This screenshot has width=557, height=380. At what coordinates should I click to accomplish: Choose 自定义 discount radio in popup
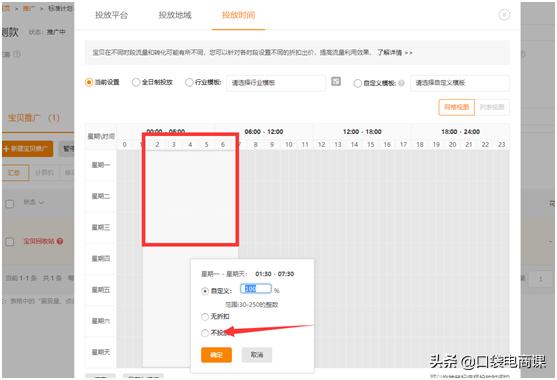pyautogui.click(x=205, y=291)
